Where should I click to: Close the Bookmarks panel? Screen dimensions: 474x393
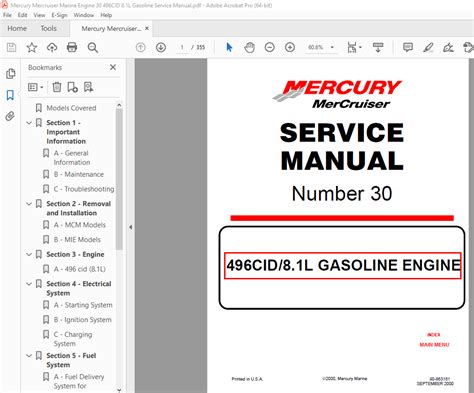[113, 67]
